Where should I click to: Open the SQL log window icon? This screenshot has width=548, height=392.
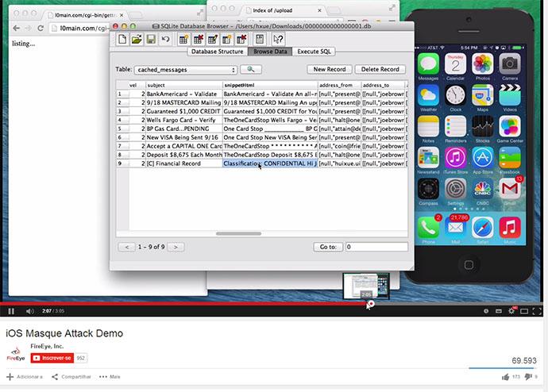[x=260, y=39]
